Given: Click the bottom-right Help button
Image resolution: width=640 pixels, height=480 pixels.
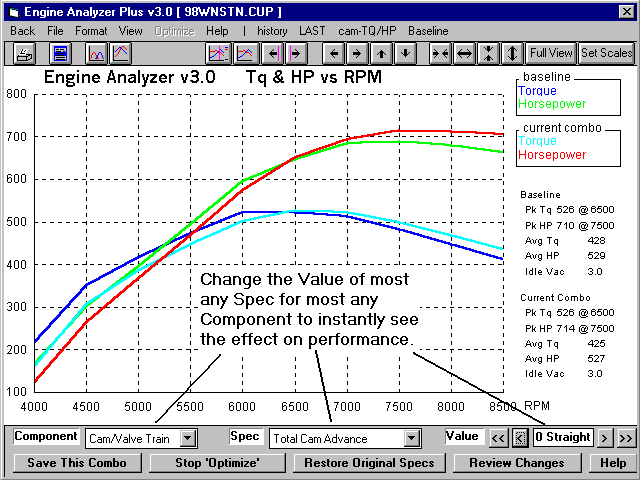Looking at the screenshot, I should coord(613,463).
